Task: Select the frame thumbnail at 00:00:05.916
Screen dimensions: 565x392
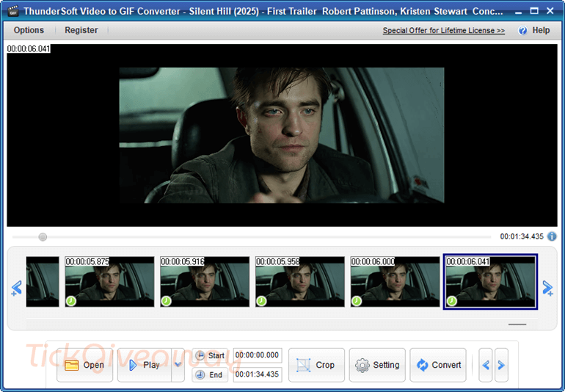Action: coord(205,282)
